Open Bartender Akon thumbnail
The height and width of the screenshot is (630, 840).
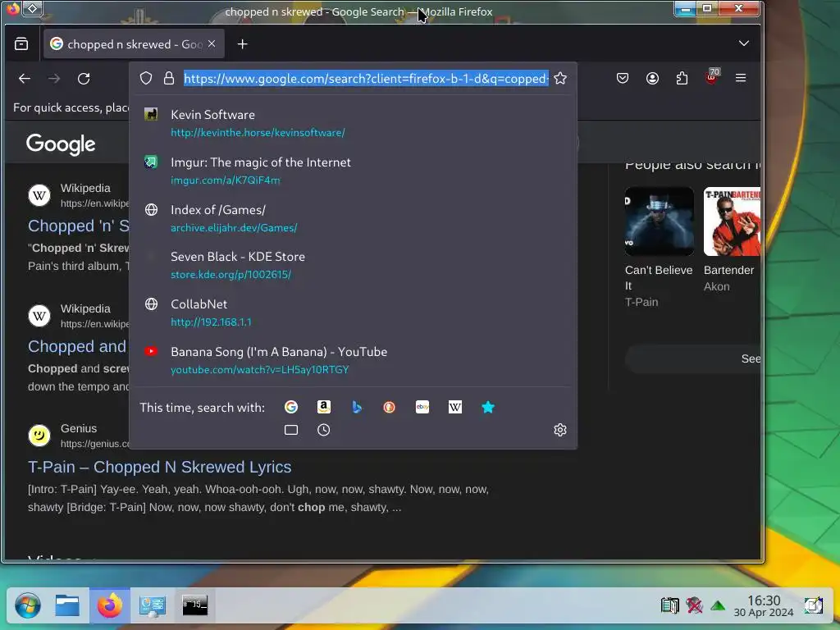pos(732,221)
